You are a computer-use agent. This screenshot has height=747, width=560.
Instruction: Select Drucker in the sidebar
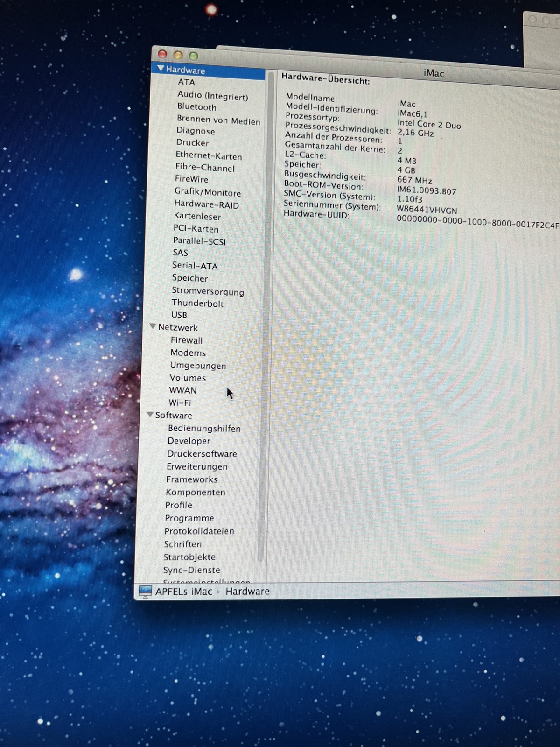tap(192, 143)
